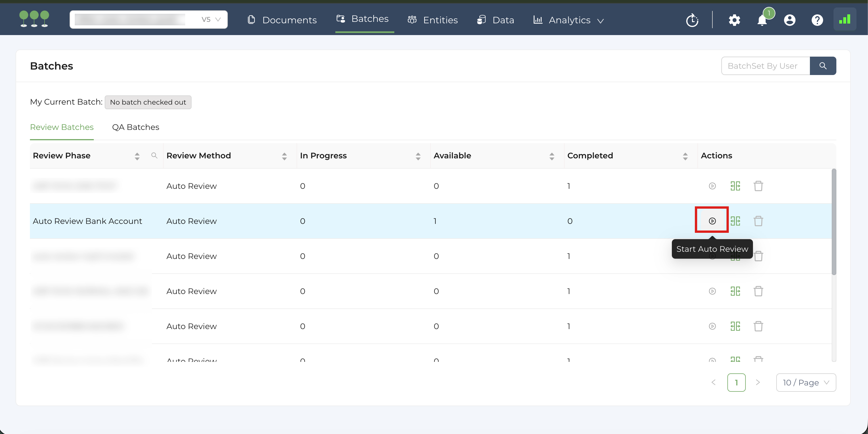The image size is (868, 434).
Task: Sort by Review Method column
Action: point(284,156)
